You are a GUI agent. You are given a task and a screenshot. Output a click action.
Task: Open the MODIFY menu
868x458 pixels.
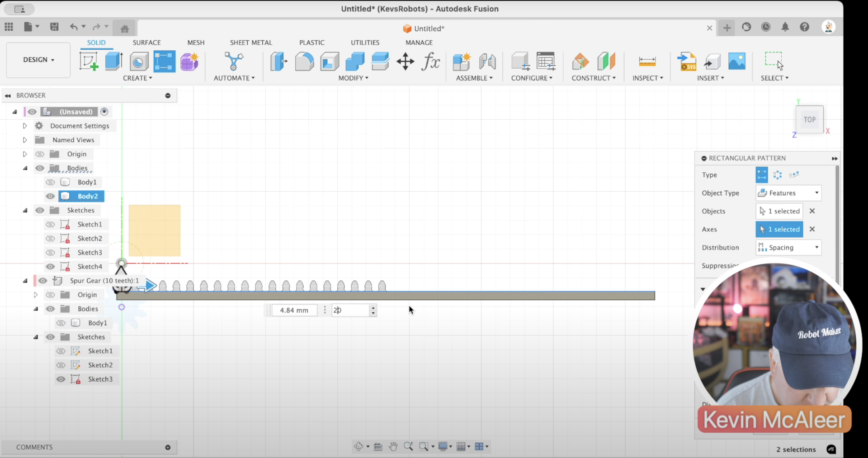pos(354,78)
